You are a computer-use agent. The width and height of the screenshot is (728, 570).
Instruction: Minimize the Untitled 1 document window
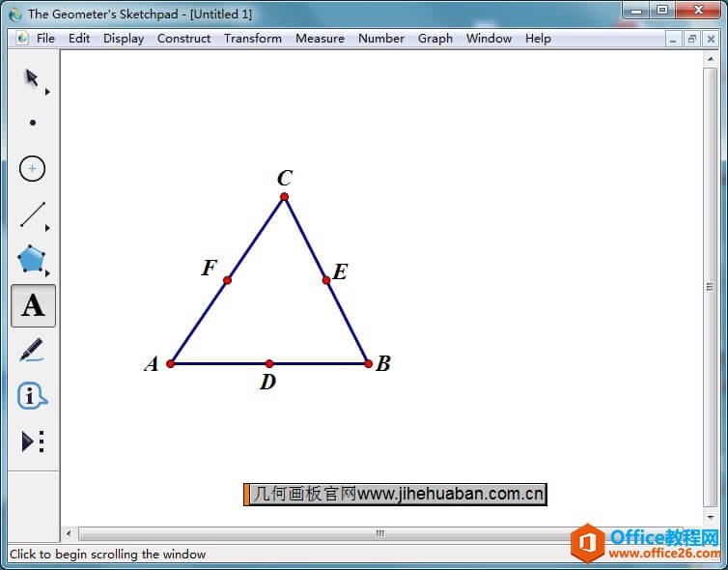[673, 39]
